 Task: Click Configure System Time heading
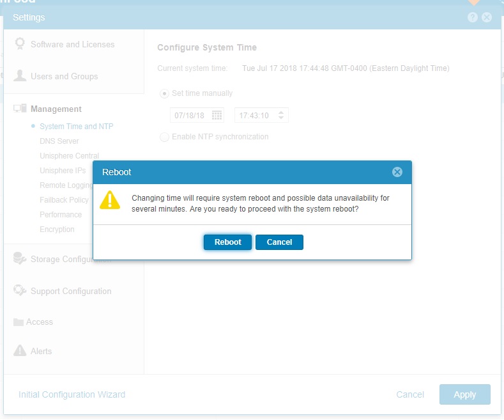click(x=207, y=47)
